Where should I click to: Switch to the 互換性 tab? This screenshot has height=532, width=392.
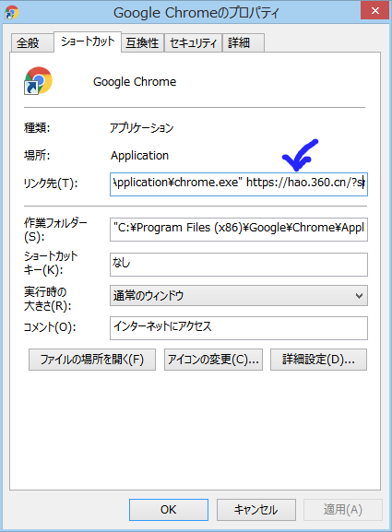coord(142,42)
